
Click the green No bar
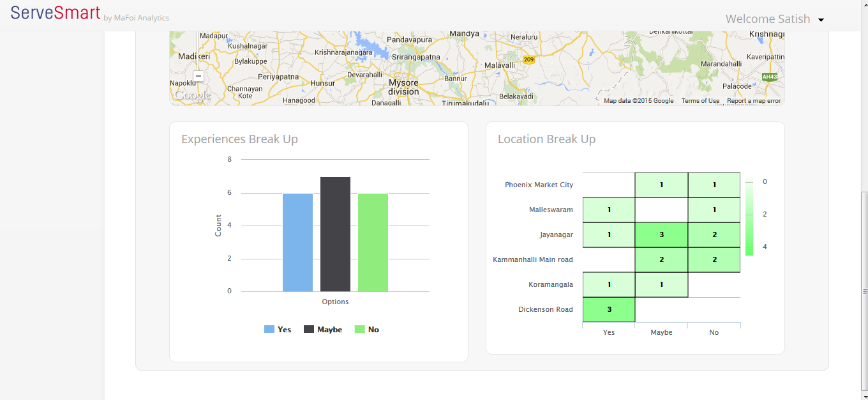coord(373,243)
